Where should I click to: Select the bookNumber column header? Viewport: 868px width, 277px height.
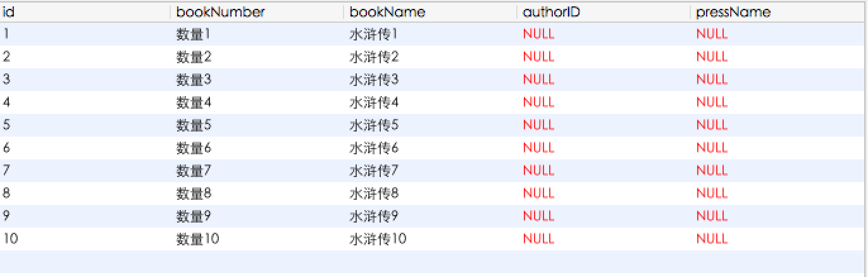pyautogui.click(x=257, y=12)
